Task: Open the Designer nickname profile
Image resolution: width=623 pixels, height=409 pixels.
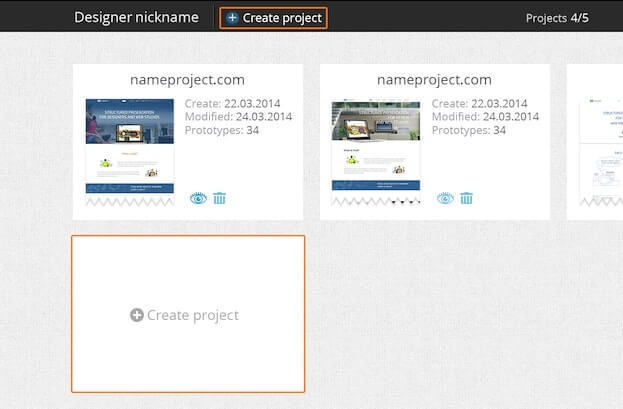Action: point(136,17)
